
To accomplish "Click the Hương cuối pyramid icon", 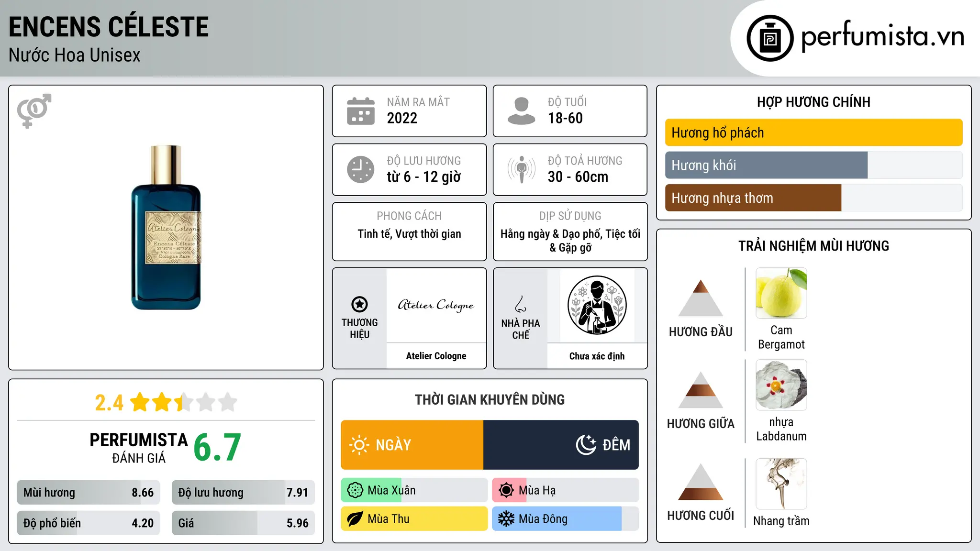I will coord(701,482).
